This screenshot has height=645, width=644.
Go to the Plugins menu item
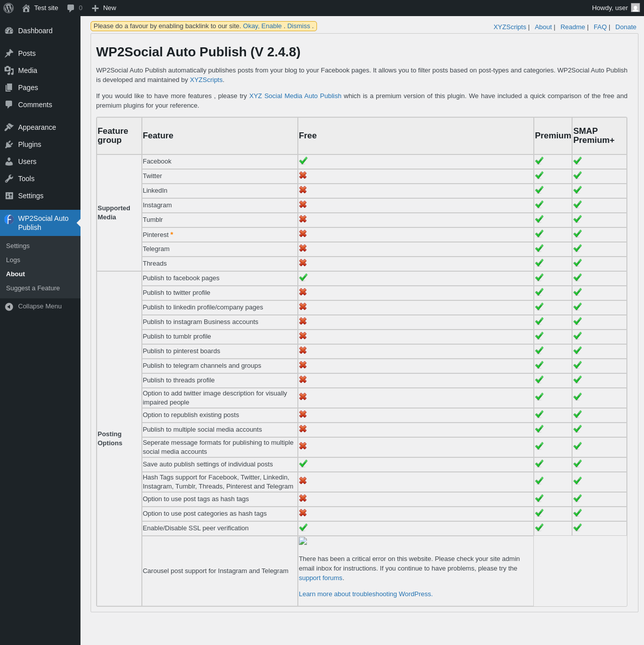pos(30,144)
